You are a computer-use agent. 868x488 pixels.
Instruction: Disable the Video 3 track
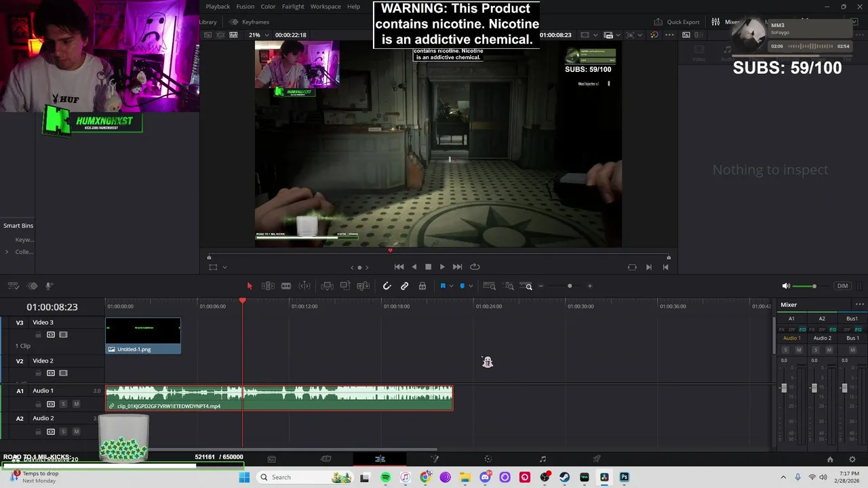63,335
